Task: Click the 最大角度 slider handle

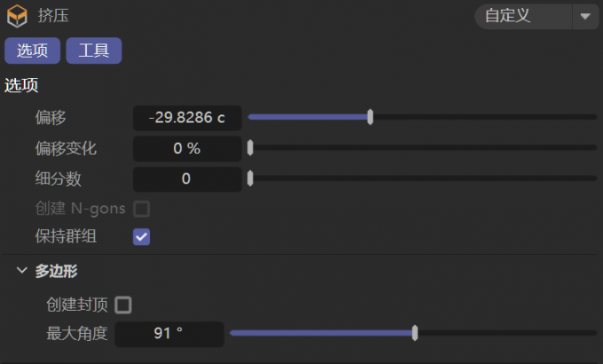Action: 415,333
